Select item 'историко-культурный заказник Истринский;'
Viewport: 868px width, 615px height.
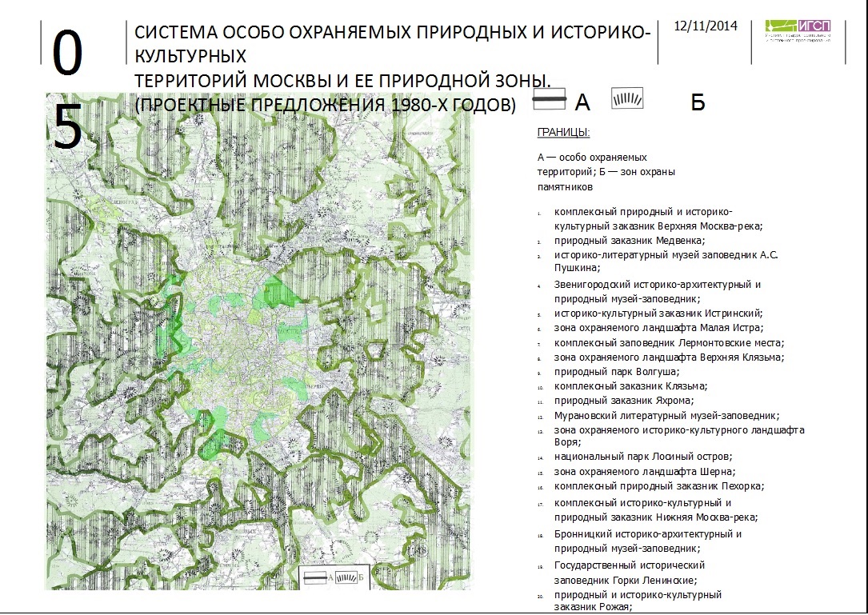pyautogui.click(x=658, y=313)
